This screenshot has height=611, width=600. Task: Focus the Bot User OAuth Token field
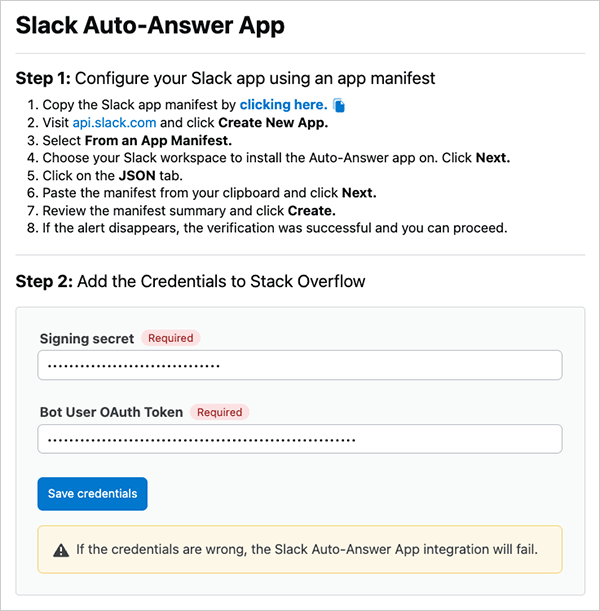point(300,439)
